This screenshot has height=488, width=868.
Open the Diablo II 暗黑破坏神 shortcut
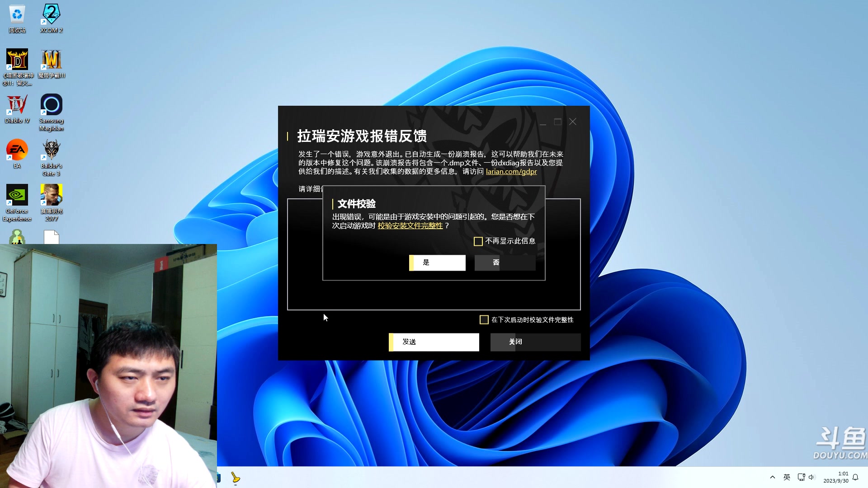tap(17, 67)
